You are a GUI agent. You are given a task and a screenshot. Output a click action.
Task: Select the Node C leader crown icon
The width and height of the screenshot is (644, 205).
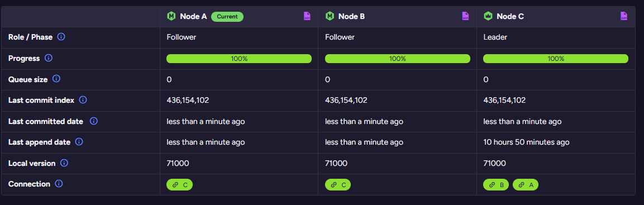488,16
